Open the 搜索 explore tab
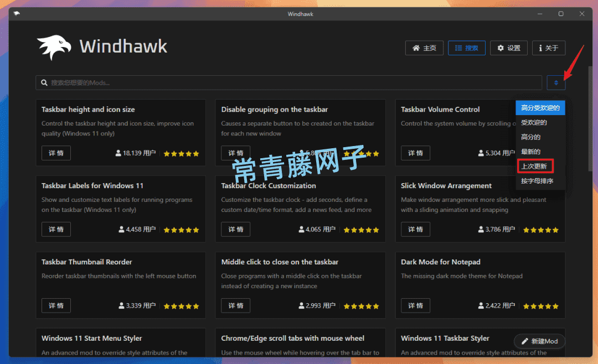The image size is (598, 364). coord(466,48)
